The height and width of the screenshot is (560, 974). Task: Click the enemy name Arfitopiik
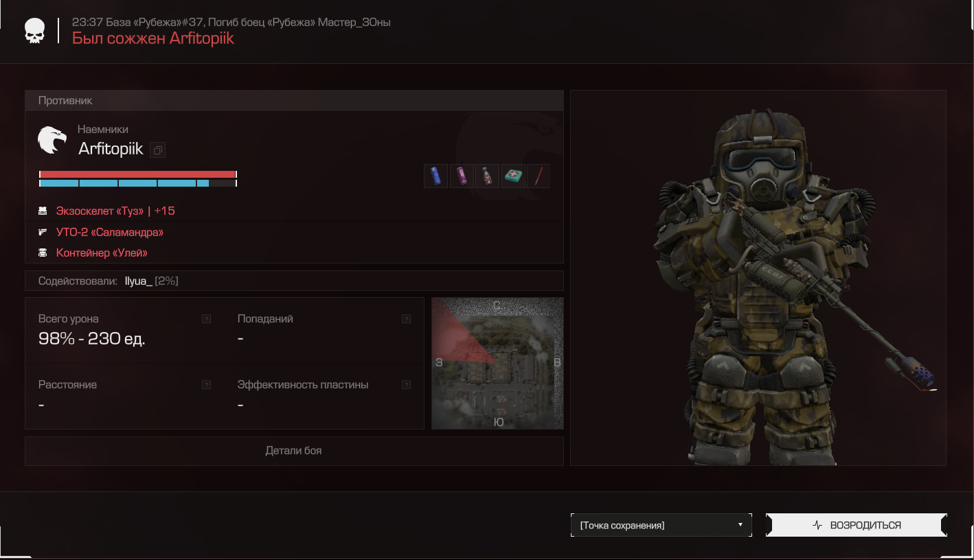(111, 148)
